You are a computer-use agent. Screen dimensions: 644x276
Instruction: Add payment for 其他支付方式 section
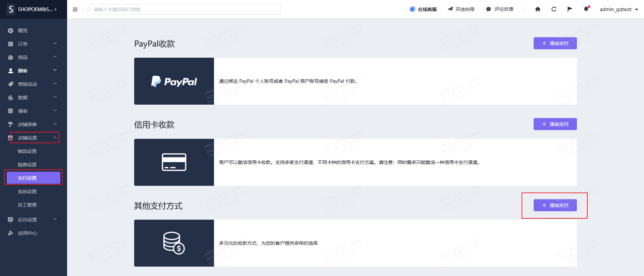pyautogui.click(x=555, y=205)
